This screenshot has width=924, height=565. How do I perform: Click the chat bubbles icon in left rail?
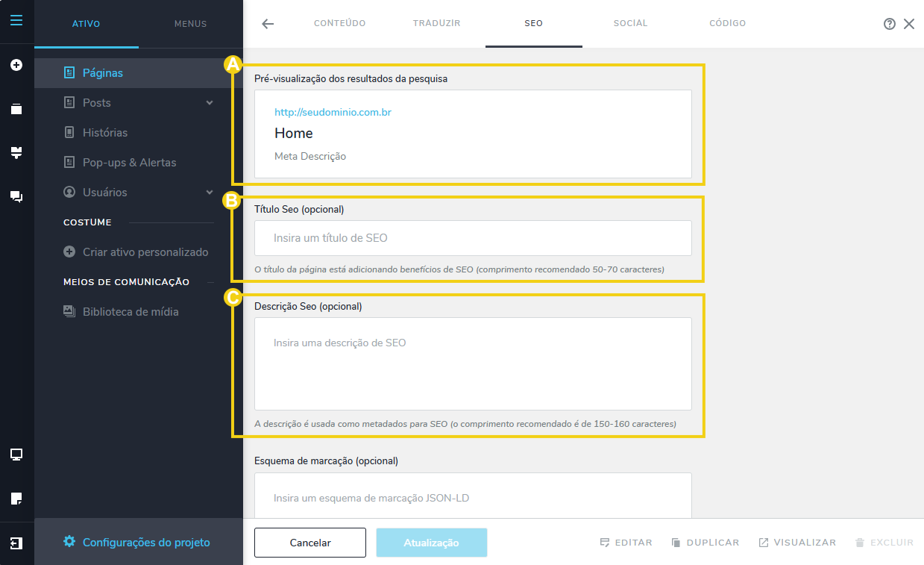point(16,197)
